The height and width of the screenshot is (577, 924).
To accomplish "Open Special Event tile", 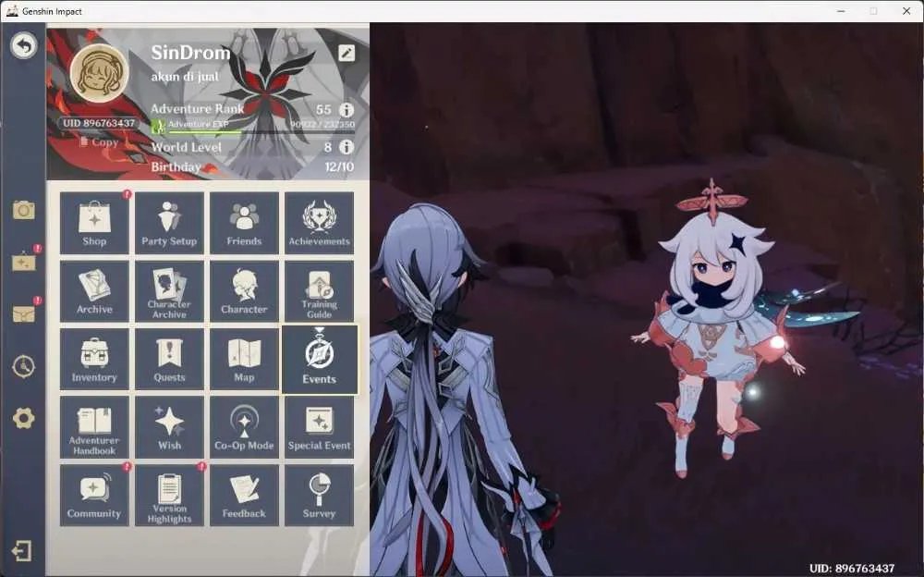I will (x=320, y=428).
